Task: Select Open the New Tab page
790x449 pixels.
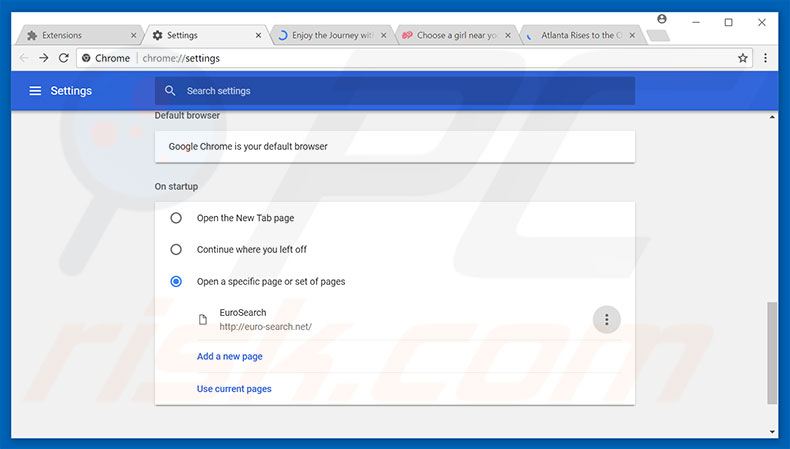Action: tap(176, 218)
